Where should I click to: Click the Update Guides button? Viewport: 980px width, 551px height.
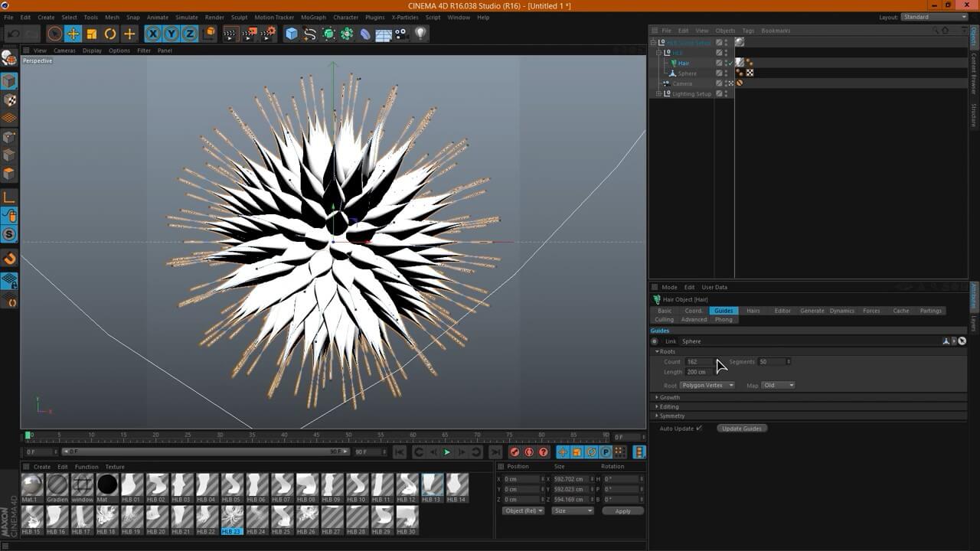coord(742,429)
